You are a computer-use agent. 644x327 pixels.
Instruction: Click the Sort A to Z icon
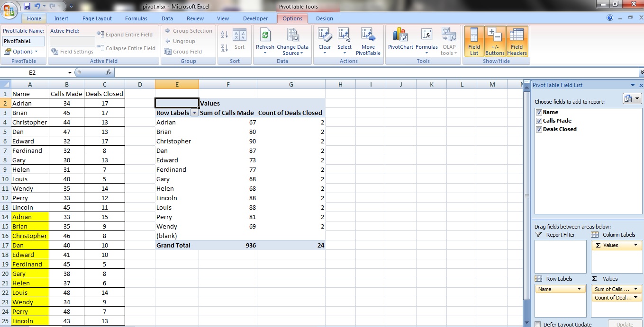pos(225,35)
